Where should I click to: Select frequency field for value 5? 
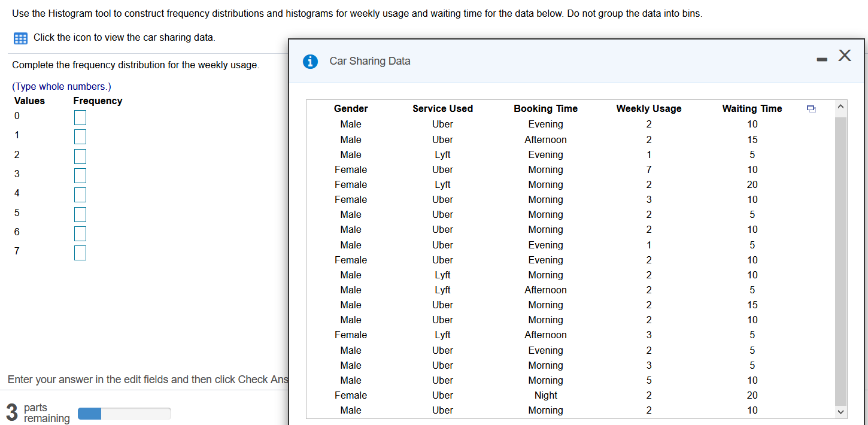[x=80, y=214]
